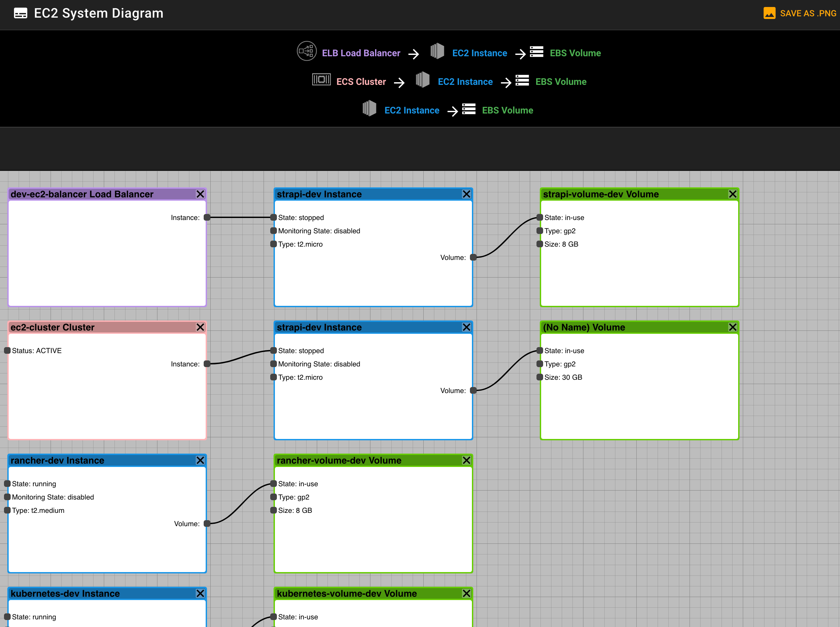Close the kubernetes-volume-dev Volume node
This screenshot has width=840, height=627.
point(467,594)
